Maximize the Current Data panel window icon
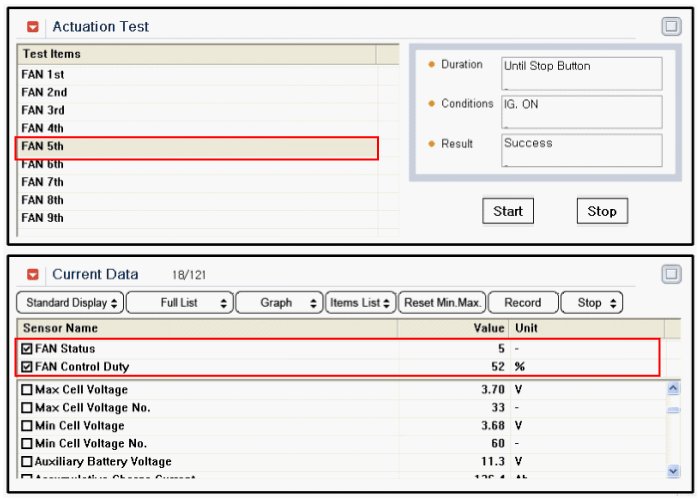The image size is (700, 500). 671,274
